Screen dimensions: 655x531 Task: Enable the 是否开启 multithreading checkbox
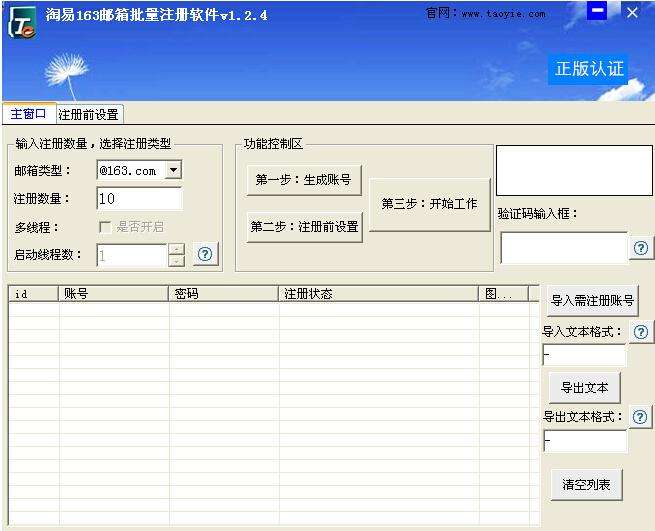105,227
